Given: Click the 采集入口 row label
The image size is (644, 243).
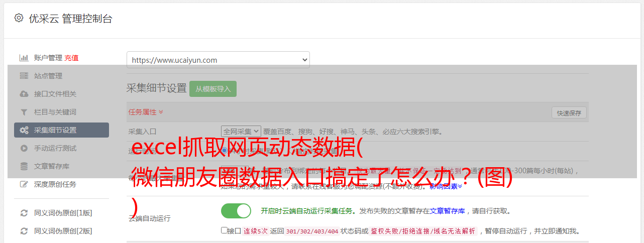Looking at the screenshot, I should (143, 132).
